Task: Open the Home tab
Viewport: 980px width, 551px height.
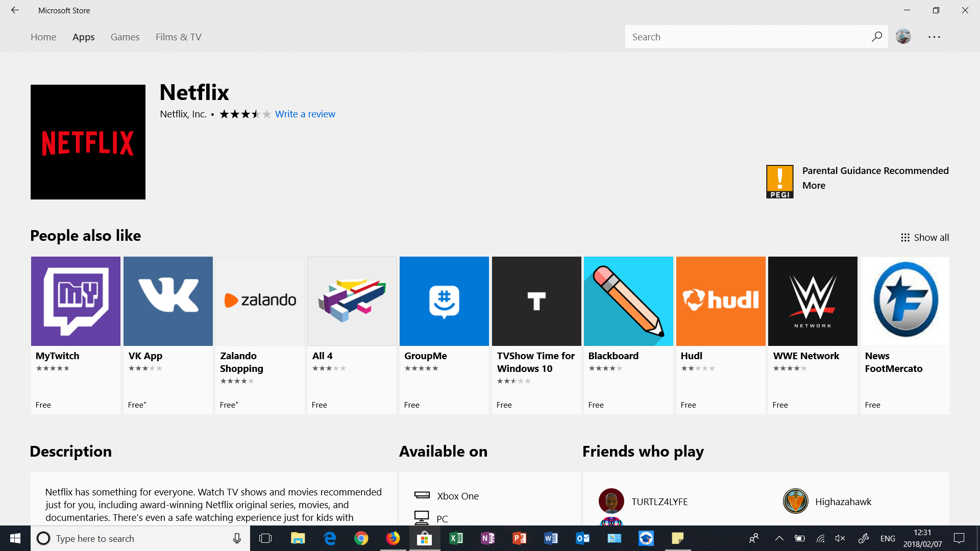Action: 43,37
